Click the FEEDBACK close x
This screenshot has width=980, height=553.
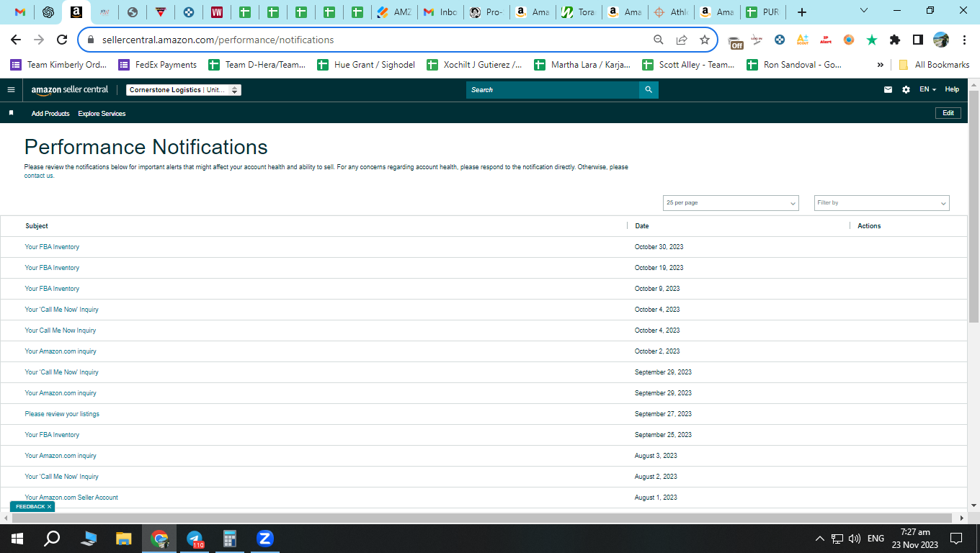tap(49, 507)
